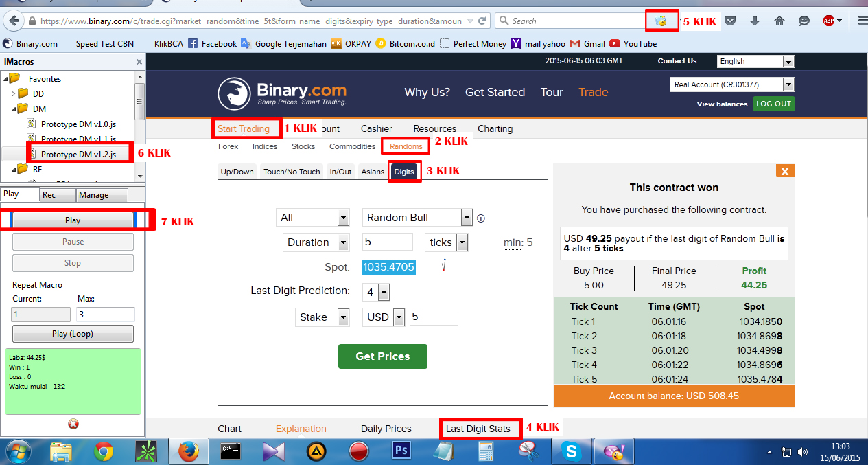Open Command Prompt from the taskbar
Image resolution: width=868 pixels, height=465 pixels.
tap(230, 451)
